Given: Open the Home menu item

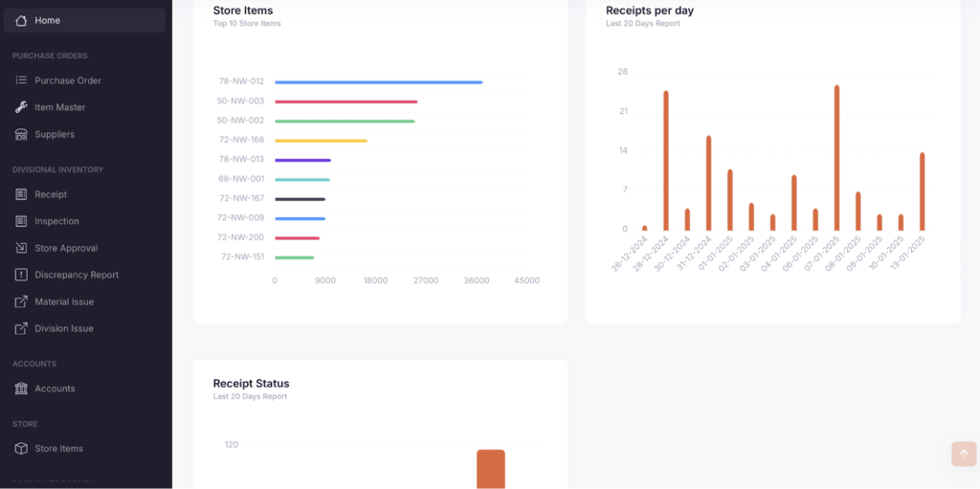Looking at the screenshot, I should point(84,21).
